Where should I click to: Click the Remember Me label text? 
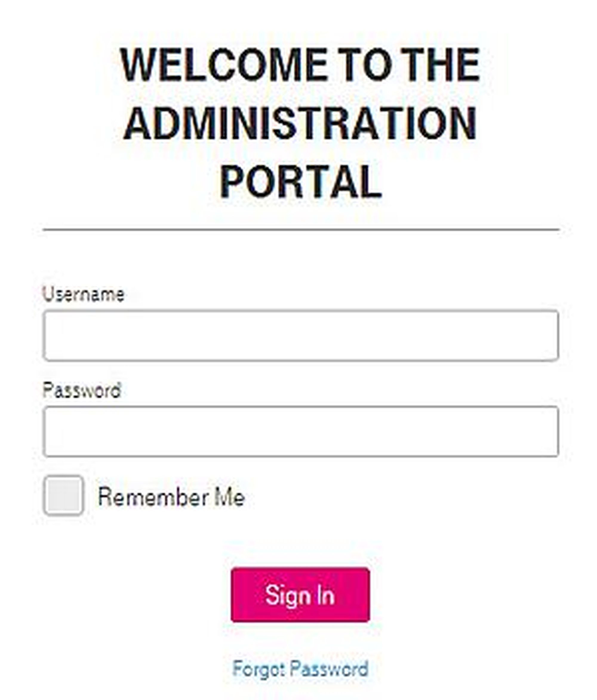click(171, 497)
